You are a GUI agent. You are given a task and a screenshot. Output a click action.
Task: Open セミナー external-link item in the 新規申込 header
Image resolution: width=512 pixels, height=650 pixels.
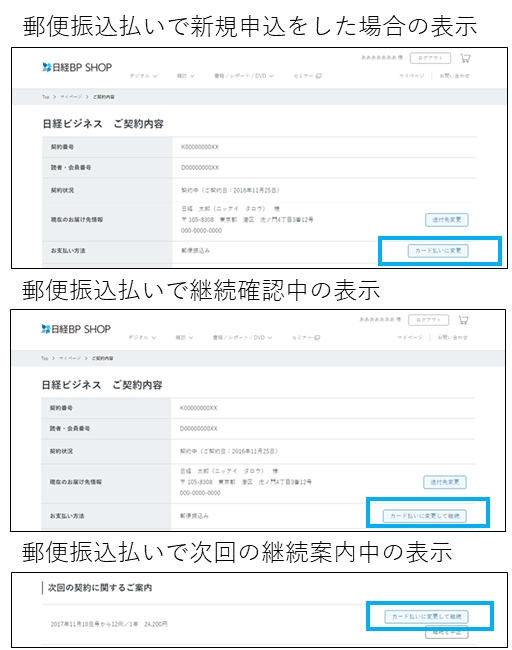click(308, 76)
